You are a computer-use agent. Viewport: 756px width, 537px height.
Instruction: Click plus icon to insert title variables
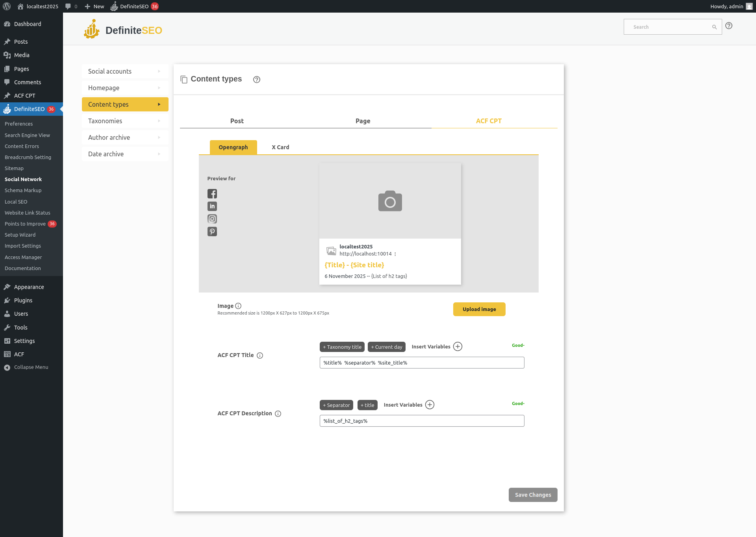458,346
